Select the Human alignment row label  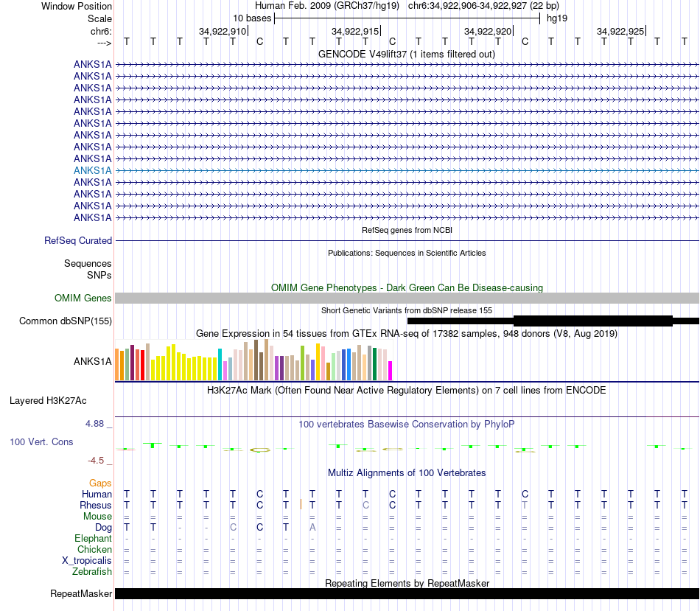97,494
